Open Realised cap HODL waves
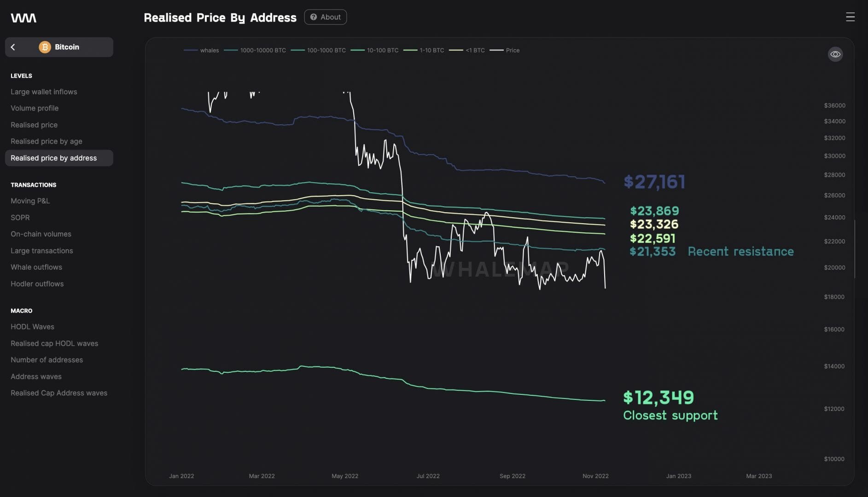Screen dimensions: 868x497 tap(54, 343)
